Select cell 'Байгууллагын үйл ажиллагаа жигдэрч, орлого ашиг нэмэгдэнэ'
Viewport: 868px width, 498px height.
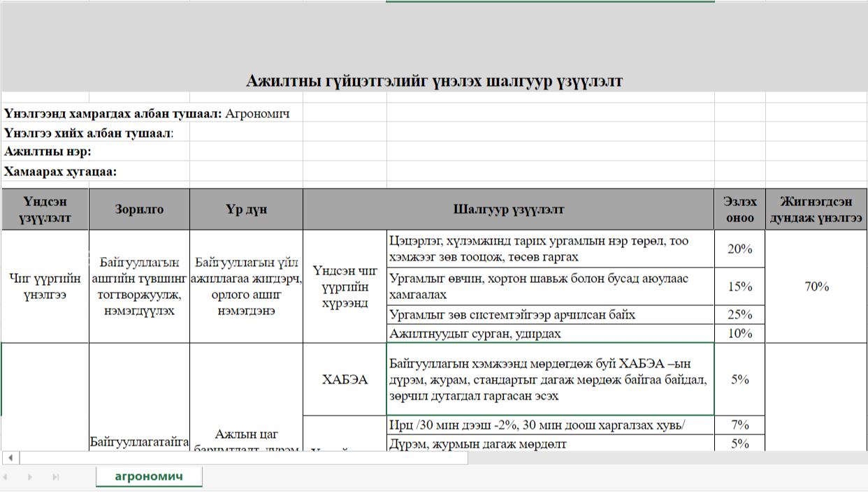click(246, 286)
